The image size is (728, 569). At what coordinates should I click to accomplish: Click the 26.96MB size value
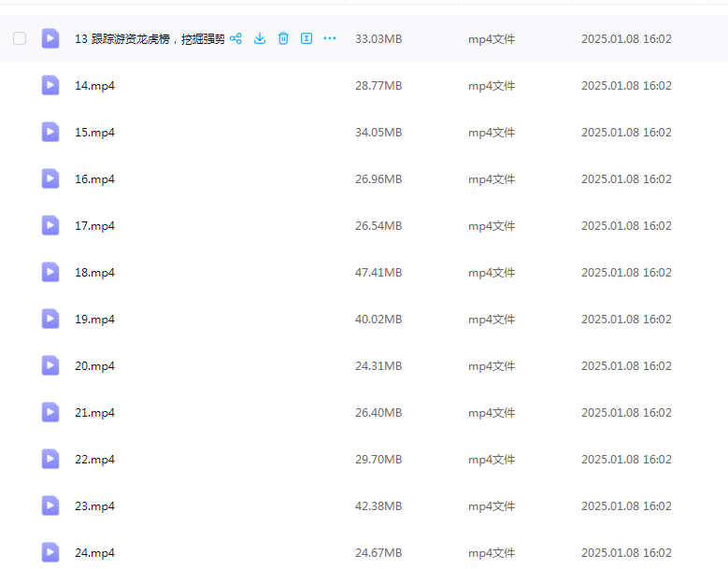click(378, 179)
